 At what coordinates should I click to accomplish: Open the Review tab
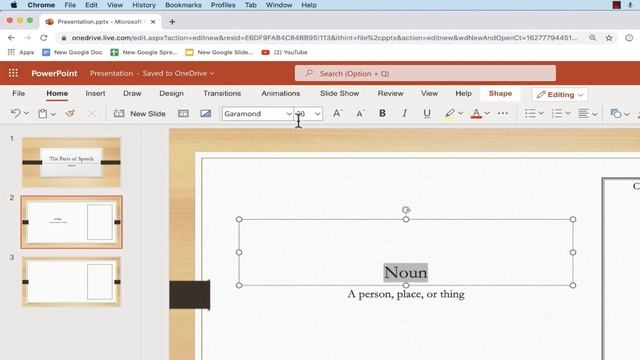coord(390,93)
